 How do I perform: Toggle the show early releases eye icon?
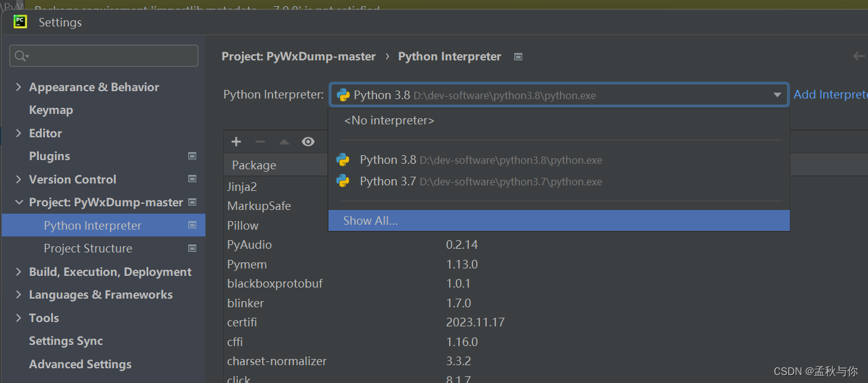pyautogui.click(x=308, y=142)
